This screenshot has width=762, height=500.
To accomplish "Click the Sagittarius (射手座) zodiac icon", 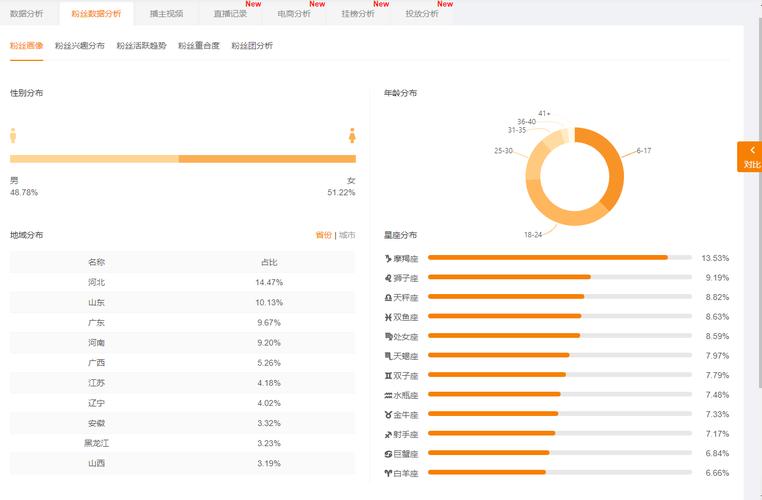I will coord(388,434).
